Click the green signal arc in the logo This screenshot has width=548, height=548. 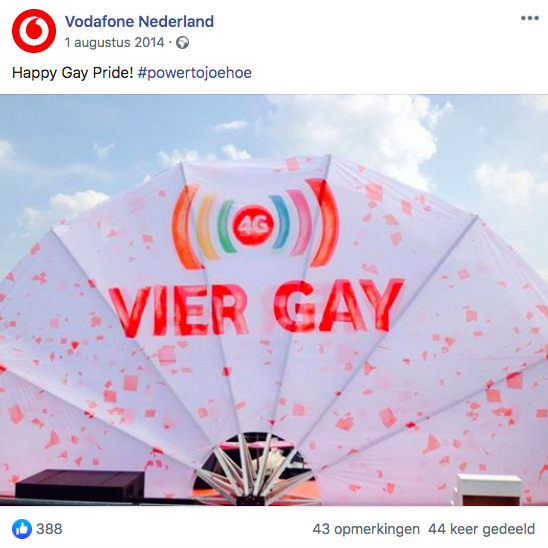[225, 226]
